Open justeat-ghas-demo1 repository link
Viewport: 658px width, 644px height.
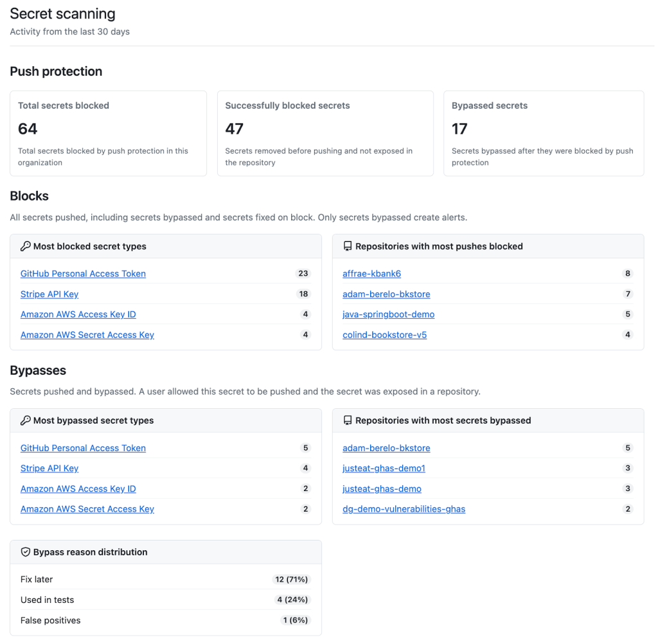pyautogui.click(x=384, y=469)
